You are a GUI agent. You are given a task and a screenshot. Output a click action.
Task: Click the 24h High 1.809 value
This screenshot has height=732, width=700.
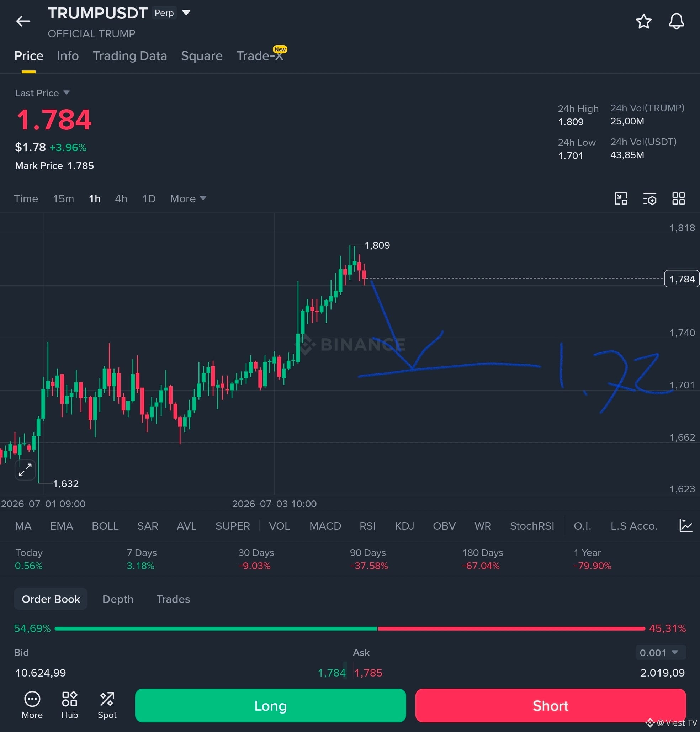(x=571, y=122)
